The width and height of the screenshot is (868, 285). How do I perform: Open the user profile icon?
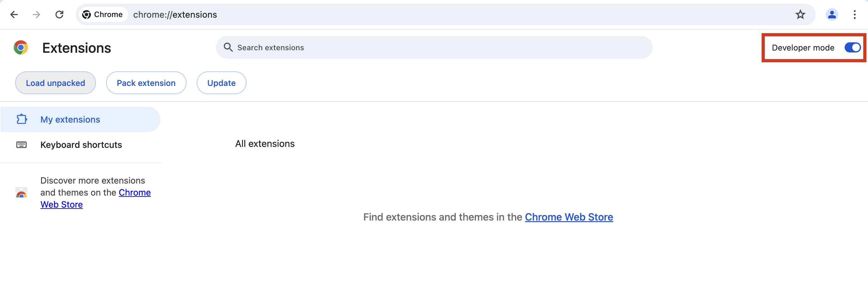click(x=832, y=15)
